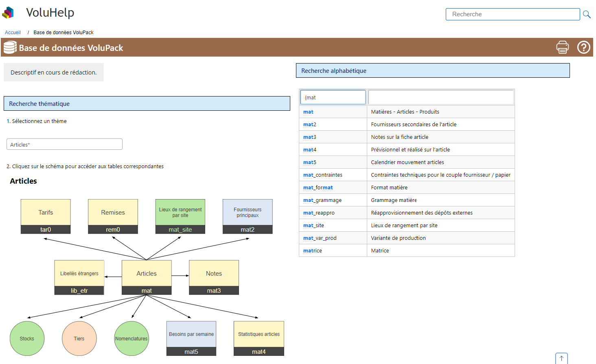
Task: Click 'Matières - Articles - Produits' description
Action: tap(405, 112)
